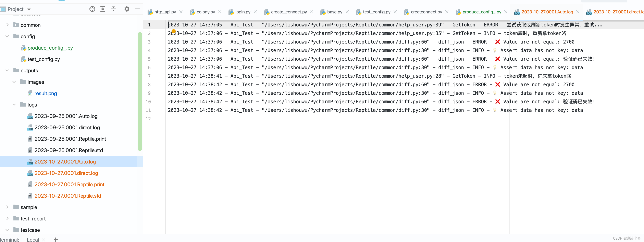
Task: Click the help_user.py:28 path on line 7
Action: click(352, 76)
